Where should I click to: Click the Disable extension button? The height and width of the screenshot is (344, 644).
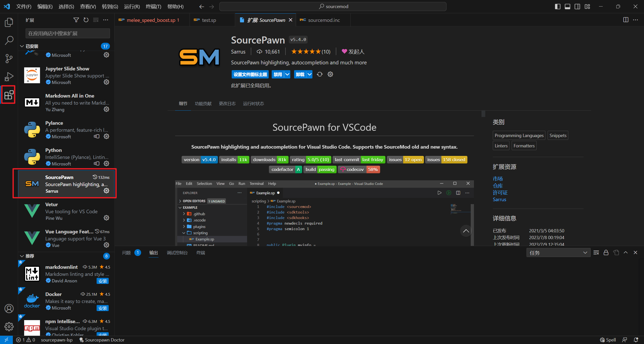[x=278, y=74]
